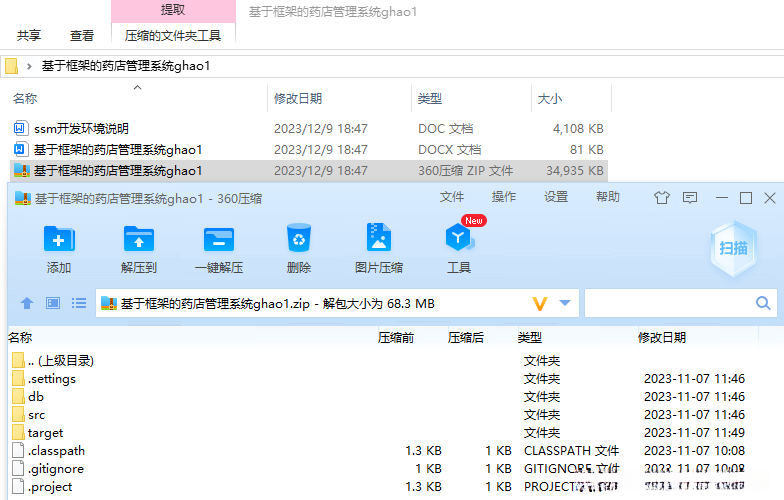Click the folder icon next to src
Screen dimensions: 784x500
tap(18, 414)
